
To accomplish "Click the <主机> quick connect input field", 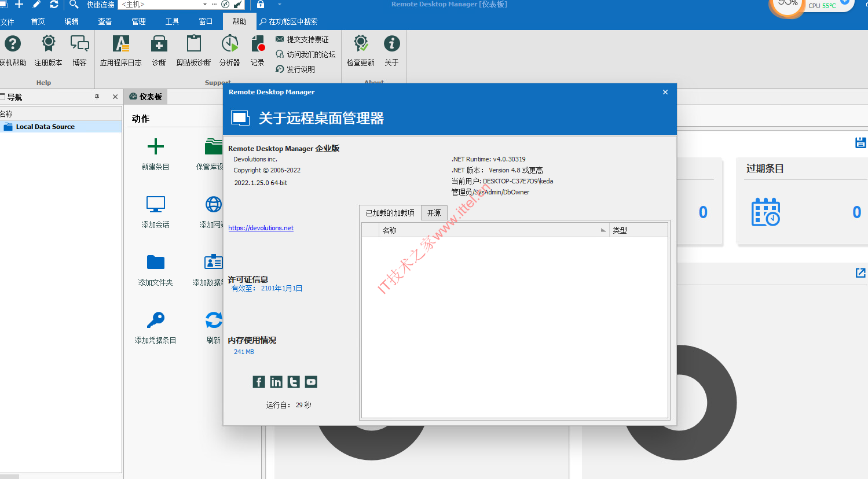I will click(160, 5).
